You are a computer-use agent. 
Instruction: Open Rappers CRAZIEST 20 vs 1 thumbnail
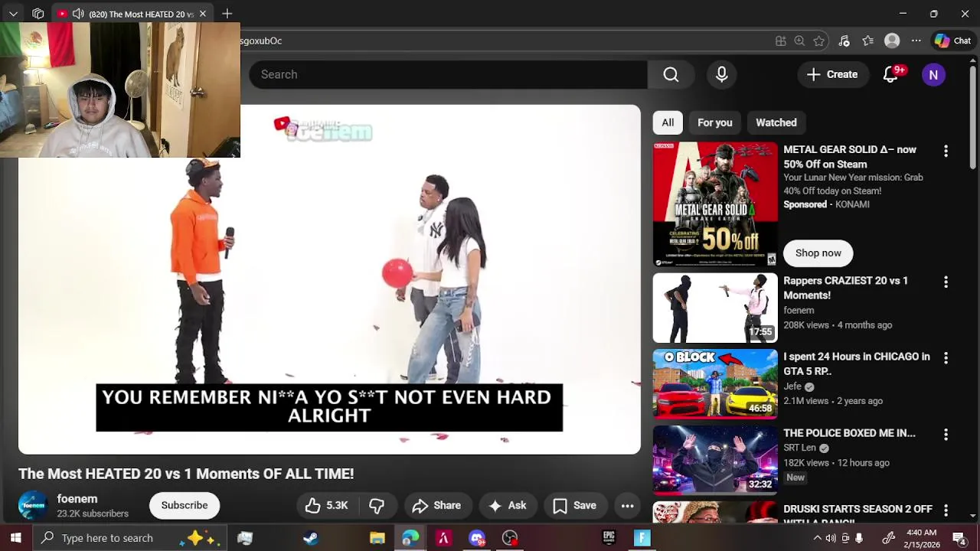point(715,308)
